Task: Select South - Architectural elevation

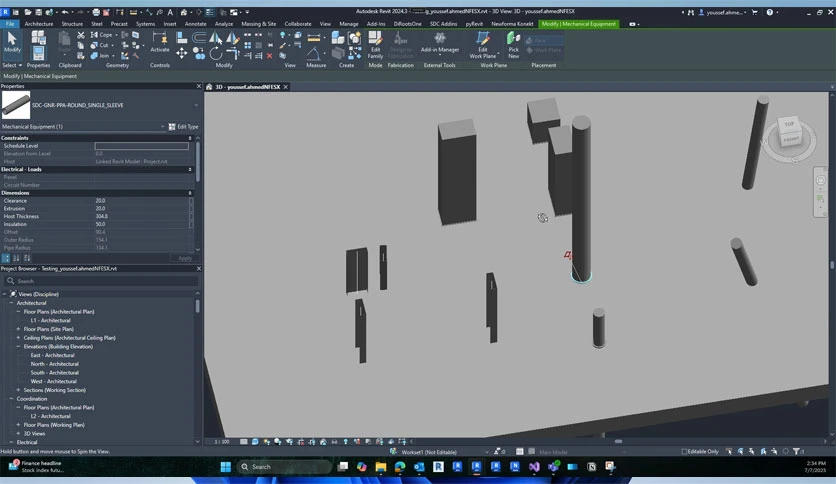Action: (54, 373)
